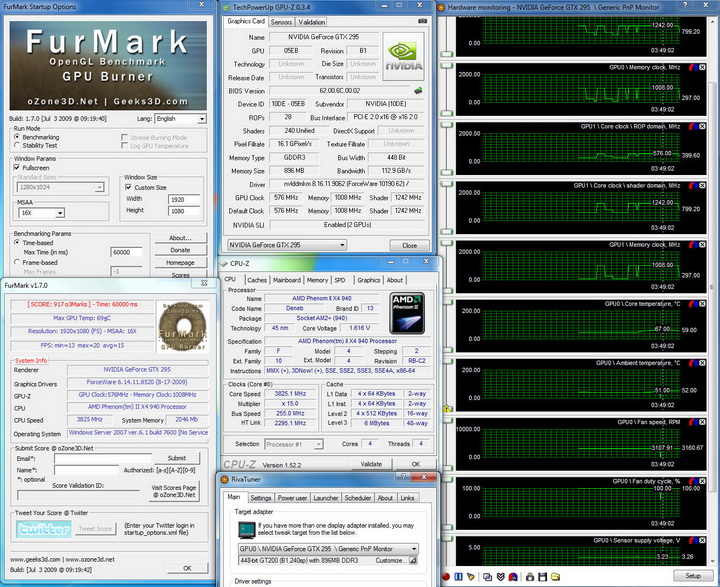Open the Caches tab in CPU-Z
The width and height of the screenshot is (720, 587).
pyautogui.click(x=257, y=280)
